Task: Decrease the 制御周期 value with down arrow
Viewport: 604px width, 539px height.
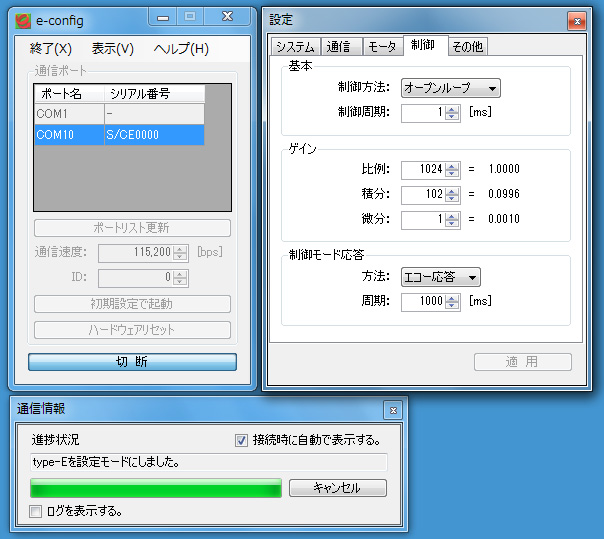Action: pos(452,117)
